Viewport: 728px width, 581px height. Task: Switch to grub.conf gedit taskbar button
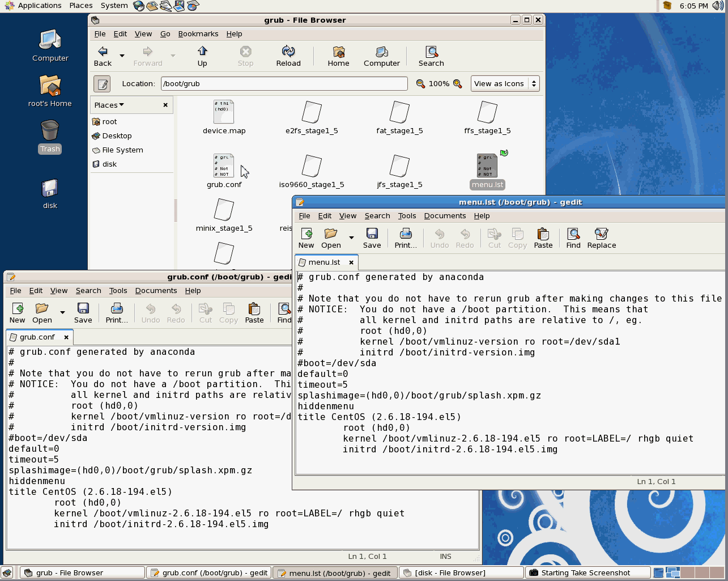208,573
